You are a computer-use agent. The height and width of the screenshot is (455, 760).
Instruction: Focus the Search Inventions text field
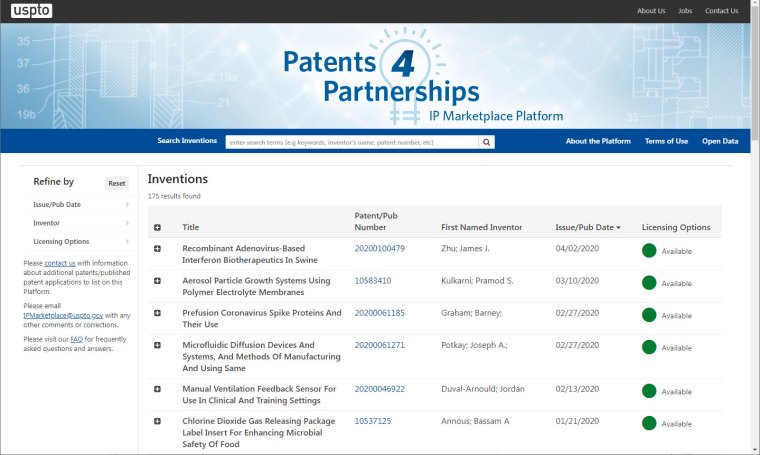coord(352,142)
